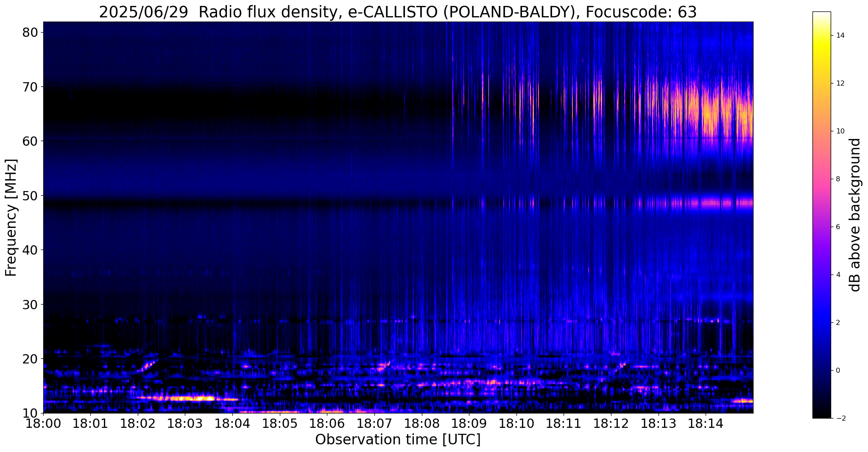Viewport: 868px width, 452px height.
Task: Click the 18:01 time tick label
Action: pos(90,423)
